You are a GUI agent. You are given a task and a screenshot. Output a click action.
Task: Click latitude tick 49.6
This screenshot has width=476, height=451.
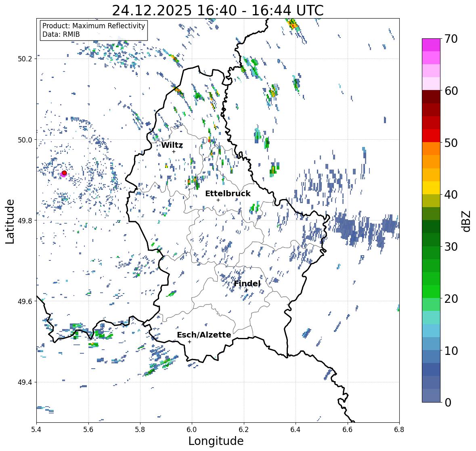pos(25,301)
